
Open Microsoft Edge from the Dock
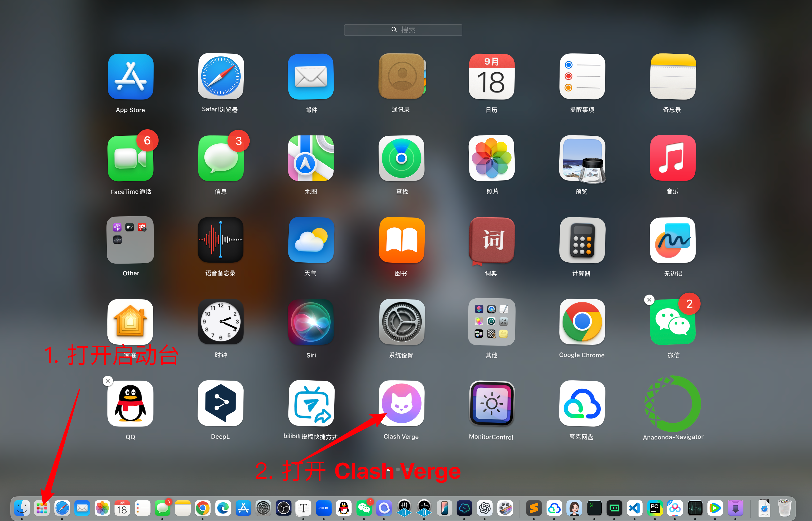click(x=223, y=508)
